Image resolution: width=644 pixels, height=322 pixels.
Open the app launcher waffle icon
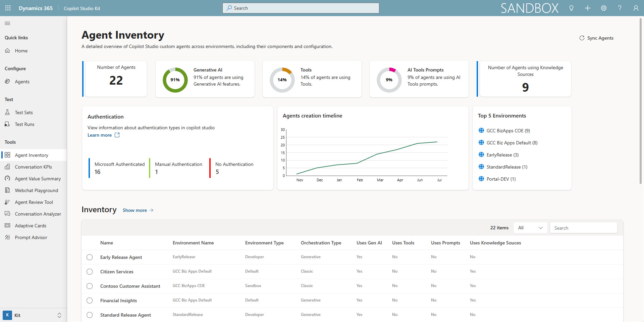[8, 8]
